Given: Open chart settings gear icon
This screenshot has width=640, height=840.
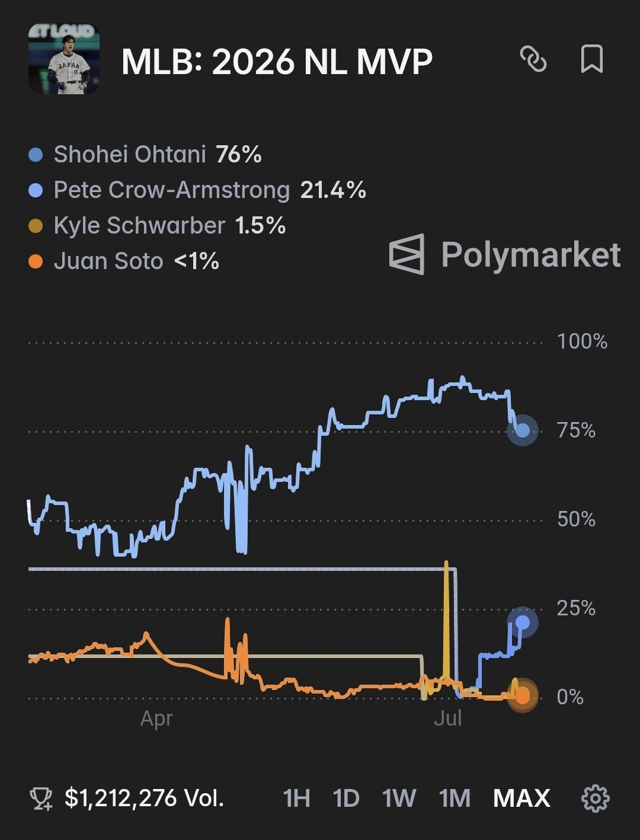Looking at the screenshot, I should tap(595, 798).
